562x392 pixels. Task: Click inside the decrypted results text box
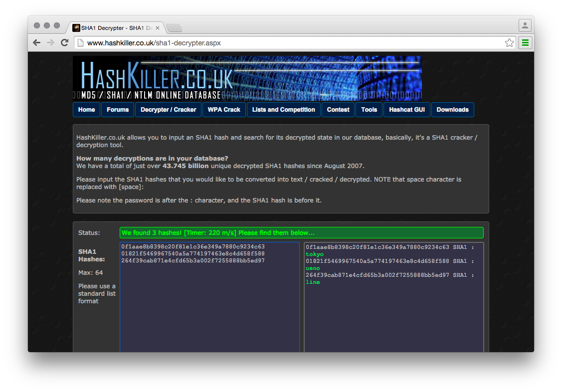pos(394,297)
